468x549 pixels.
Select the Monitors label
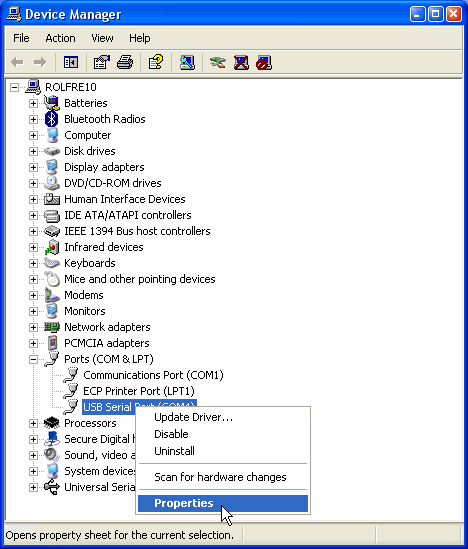[x=85, y=311]
